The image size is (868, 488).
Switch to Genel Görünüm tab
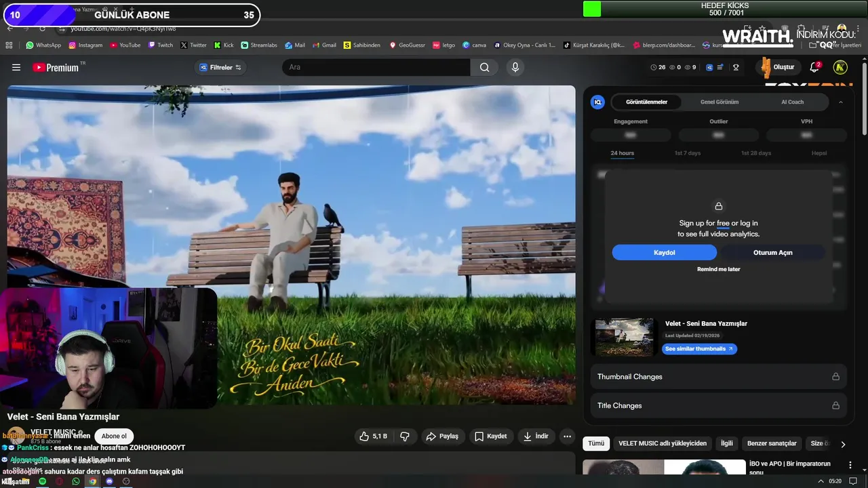[719, 102]
